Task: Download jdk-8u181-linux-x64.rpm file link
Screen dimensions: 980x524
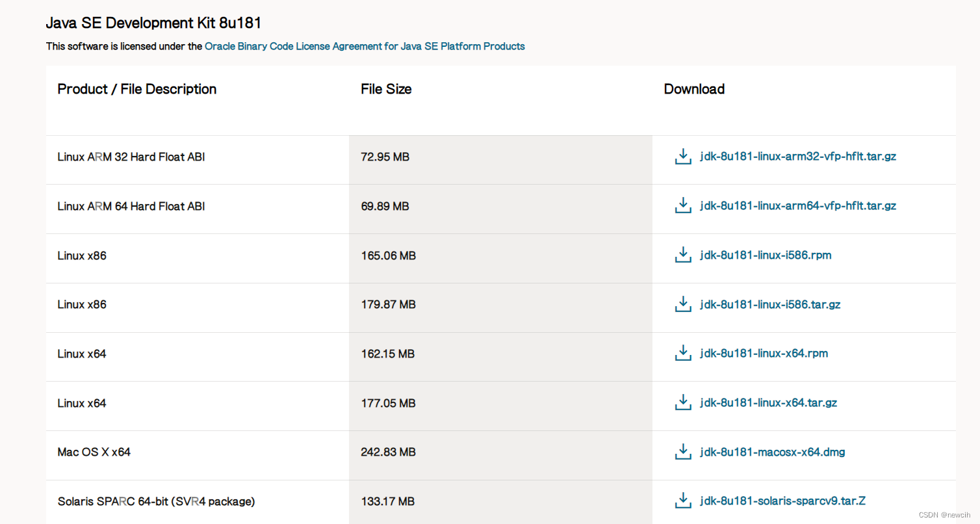Action: pyautogui.click(x=764, y=354)
